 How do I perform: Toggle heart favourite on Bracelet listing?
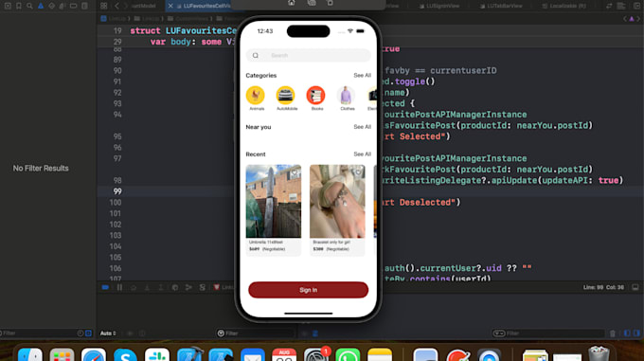(358, 172)
